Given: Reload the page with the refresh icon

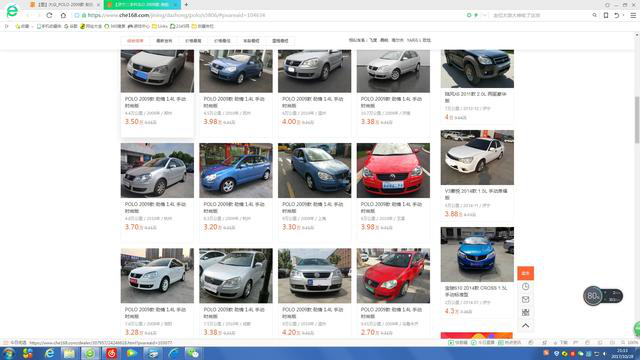Looking at the screenshot, I should tap(49, 15).
